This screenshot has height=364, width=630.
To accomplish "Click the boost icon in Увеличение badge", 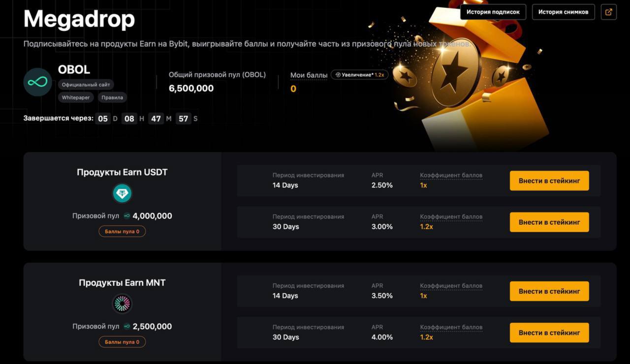I will coord(338,75).
